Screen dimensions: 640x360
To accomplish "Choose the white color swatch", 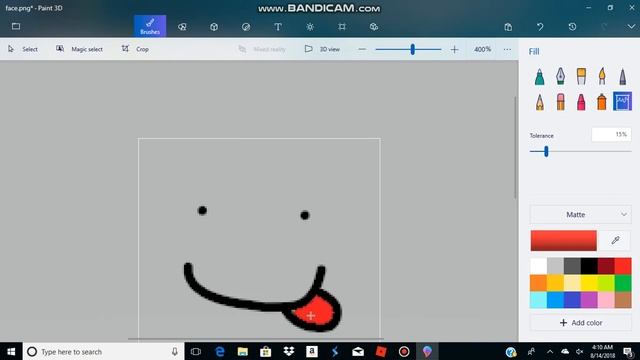I will (538, 266).
